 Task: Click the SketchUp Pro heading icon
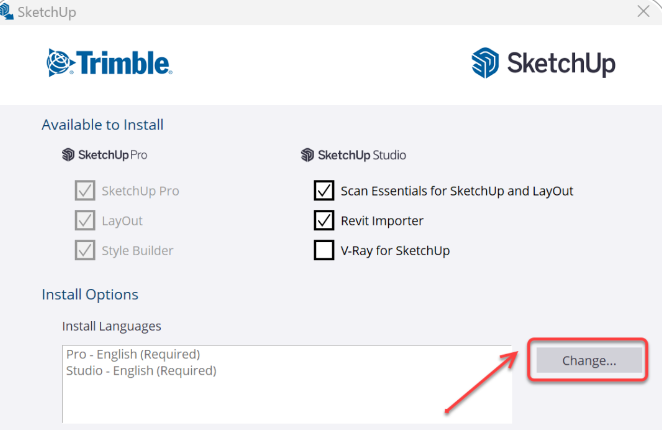[x=68, y=155]
